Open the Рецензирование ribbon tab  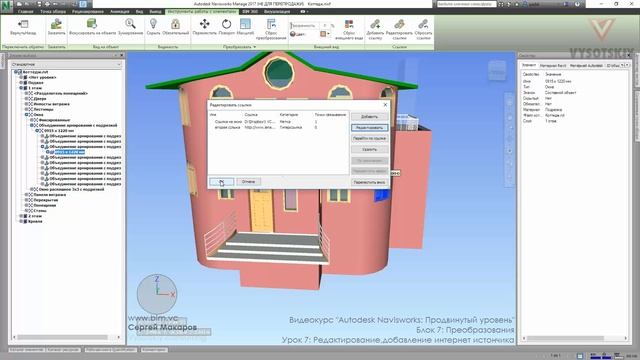[88, 11]
